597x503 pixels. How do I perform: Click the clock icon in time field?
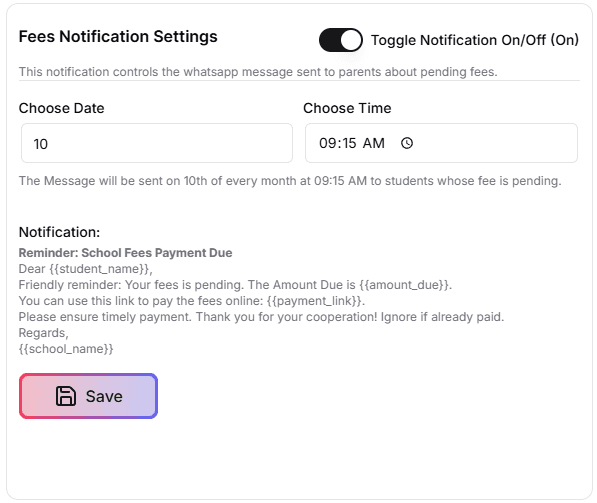coord(407,143)
